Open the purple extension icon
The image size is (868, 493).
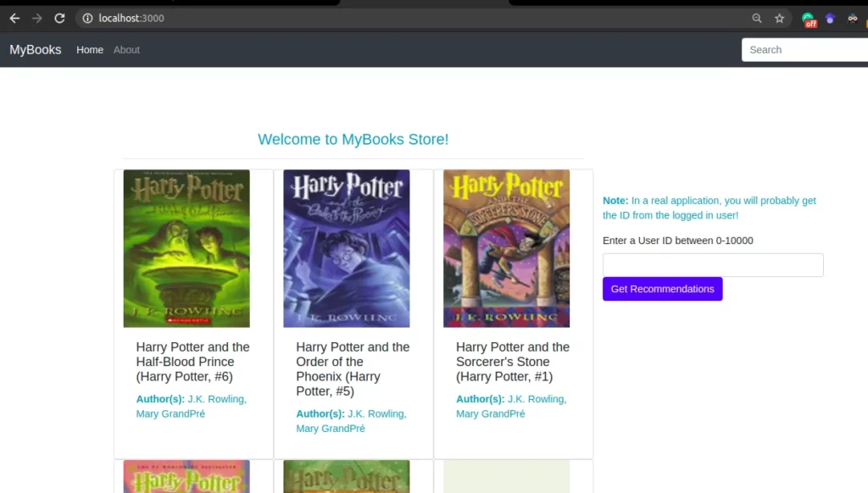point(830,19)
